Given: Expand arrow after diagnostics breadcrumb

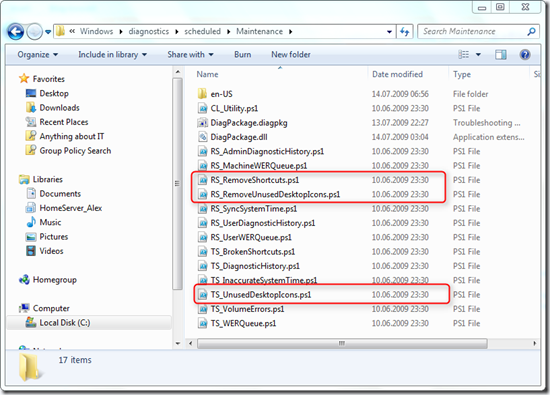Looking at the screenshot, I should pyautogui.click(x=177, y=32).
